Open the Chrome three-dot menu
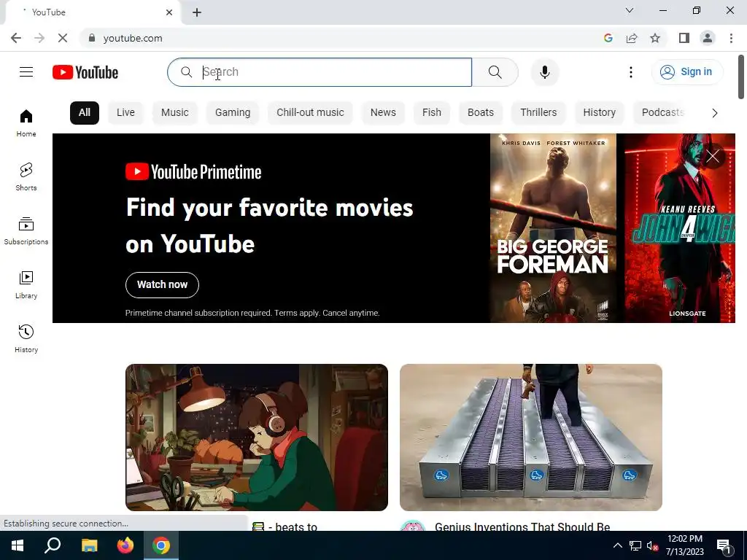 731,38
